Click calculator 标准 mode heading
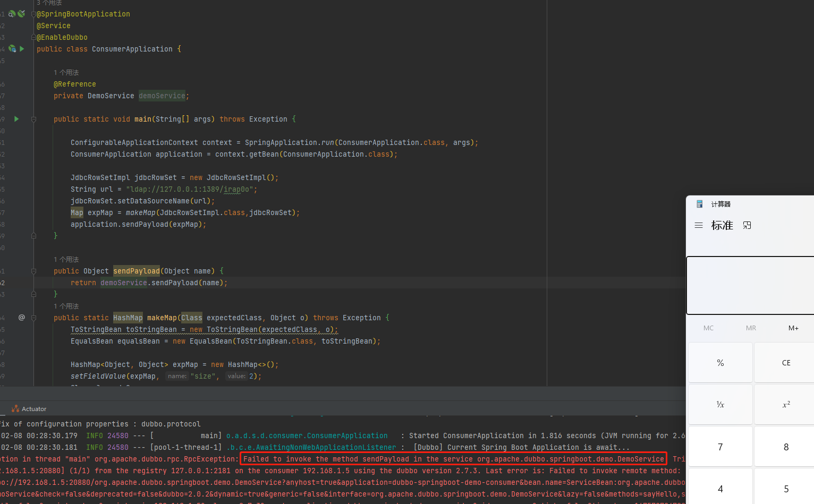The height and width of the screenshot is (504, 814). (722, 225)
